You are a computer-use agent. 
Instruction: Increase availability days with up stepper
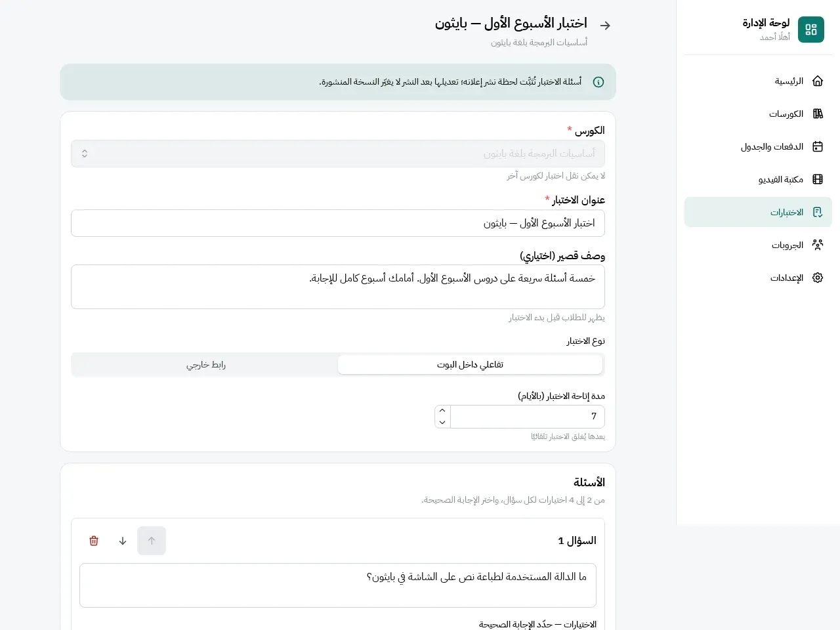[442, 411]
